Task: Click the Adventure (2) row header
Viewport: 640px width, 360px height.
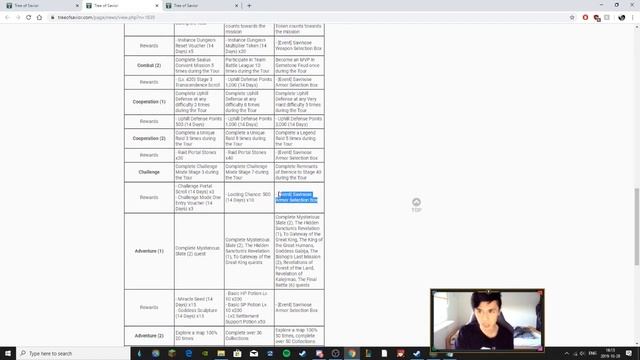Action: tap(149, 336)
